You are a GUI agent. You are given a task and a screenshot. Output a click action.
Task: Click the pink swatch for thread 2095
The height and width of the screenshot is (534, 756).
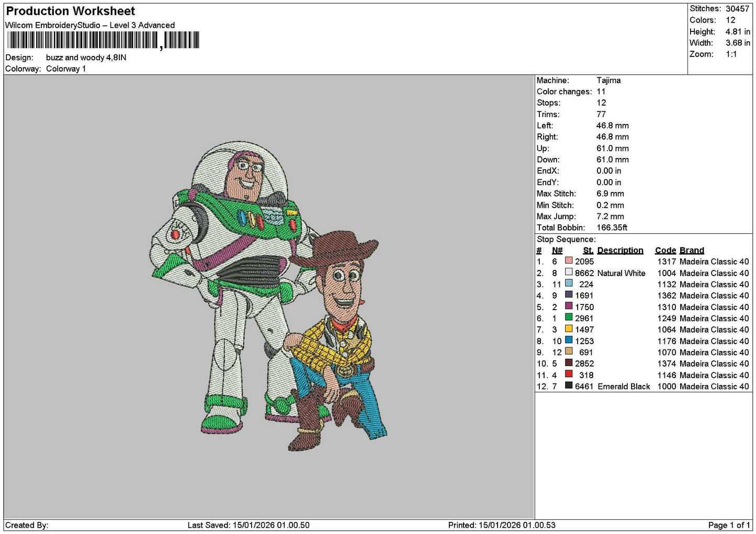pyautogui.click(x=569, y=260)
